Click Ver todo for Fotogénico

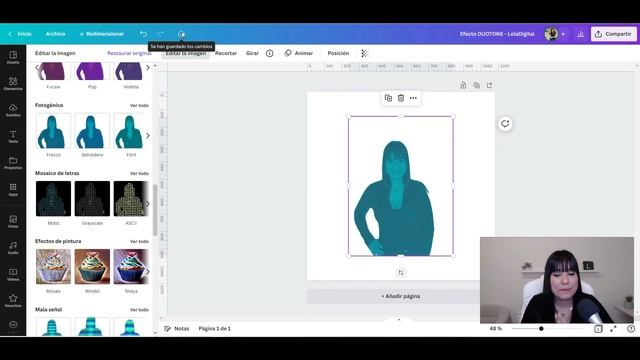tap(139, 105)
